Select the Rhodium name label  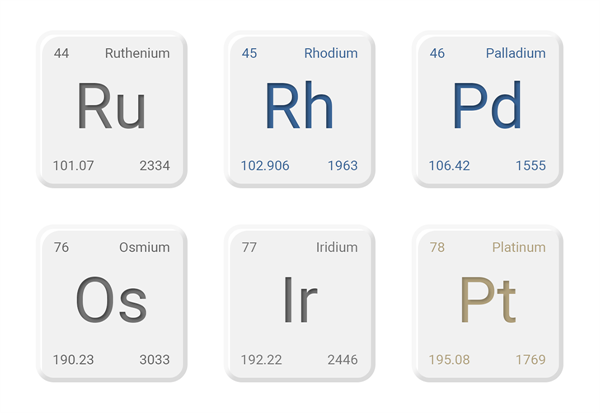point(331,53)
